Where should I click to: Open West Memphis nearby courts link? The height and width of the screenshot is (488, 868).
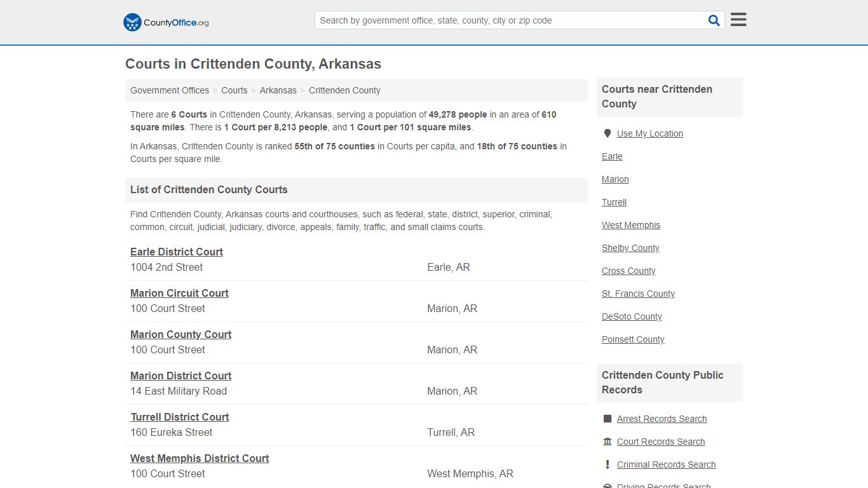[631, 225]
